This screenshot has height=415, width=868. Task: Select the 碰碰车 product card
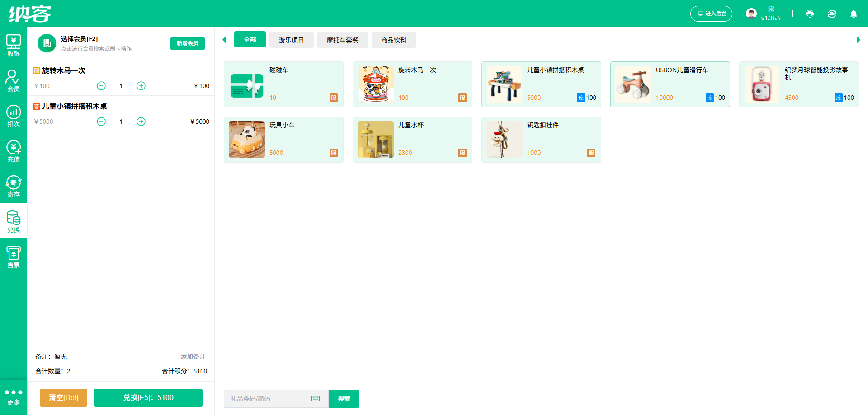pyautogui.click(x=283, y=84)
